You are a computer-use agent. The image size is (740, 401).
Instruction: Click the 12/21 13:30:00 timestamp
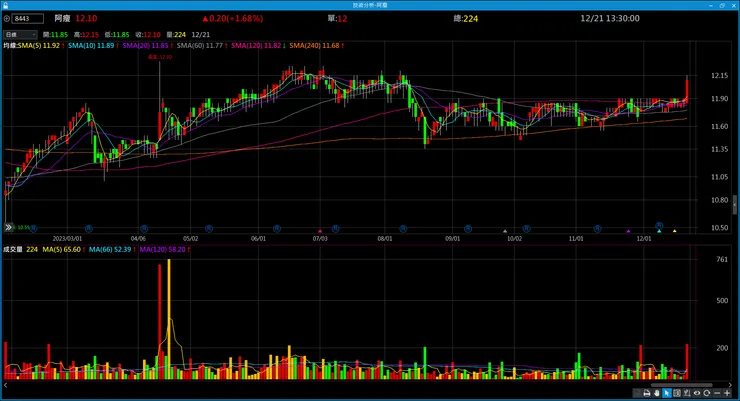[610, 18]
